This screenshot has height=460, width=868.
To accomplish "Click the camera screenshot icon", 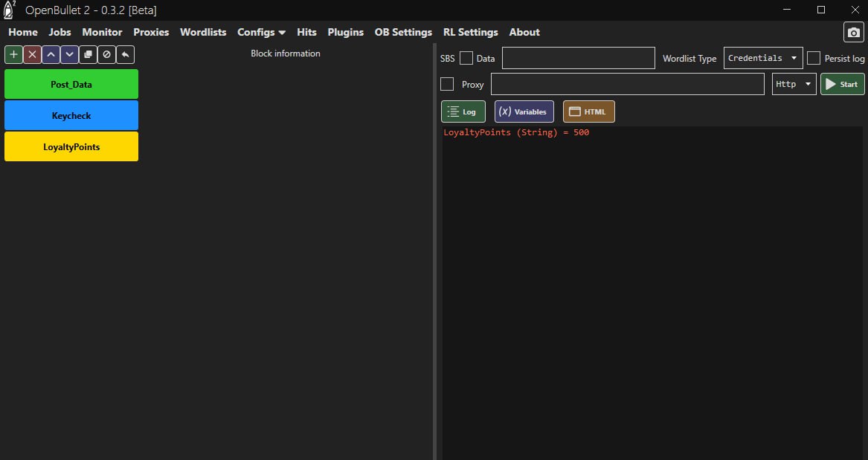I will (x=853, y=33).
